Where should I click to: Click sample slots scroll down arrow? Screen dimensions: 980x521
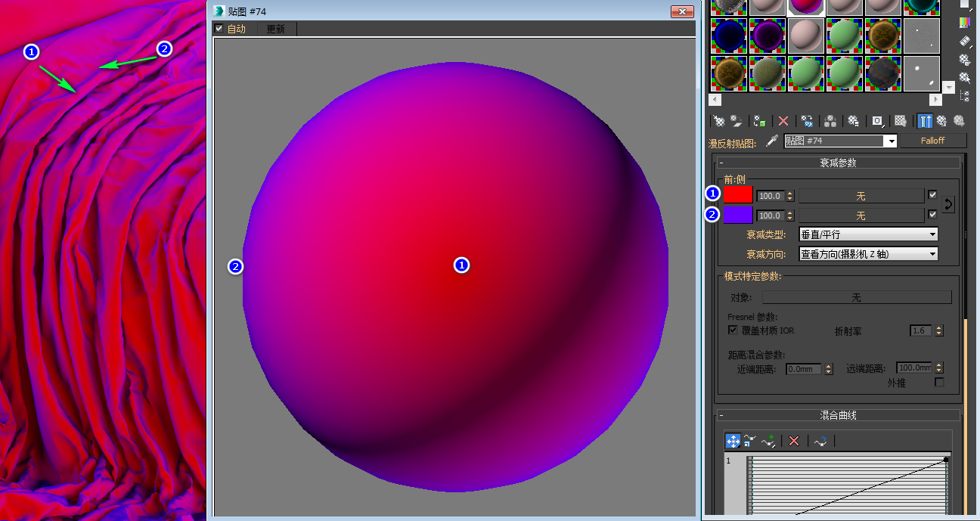click(x=949, y=87)
